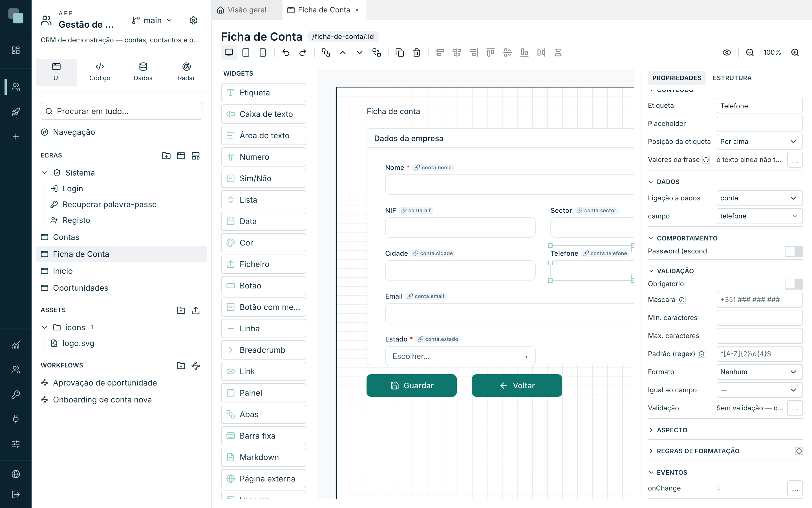Zoom in the canvas
This screenshot has height=508, width=812.
[795, 52]
